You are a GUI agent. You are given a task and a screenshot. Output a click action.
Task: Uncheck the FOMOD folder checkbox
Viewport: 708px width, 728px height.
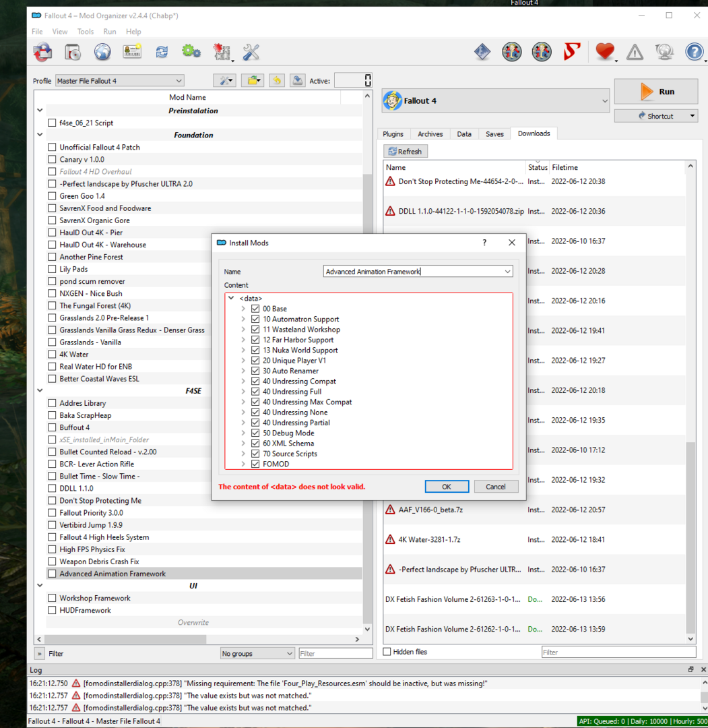coord(255,464)
